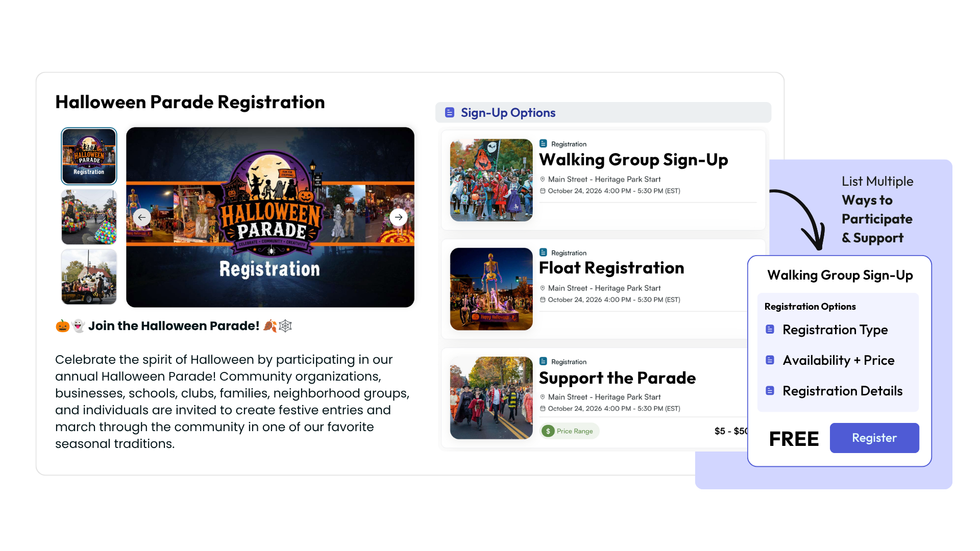Click the location pin icon for Float Registration

543,288
